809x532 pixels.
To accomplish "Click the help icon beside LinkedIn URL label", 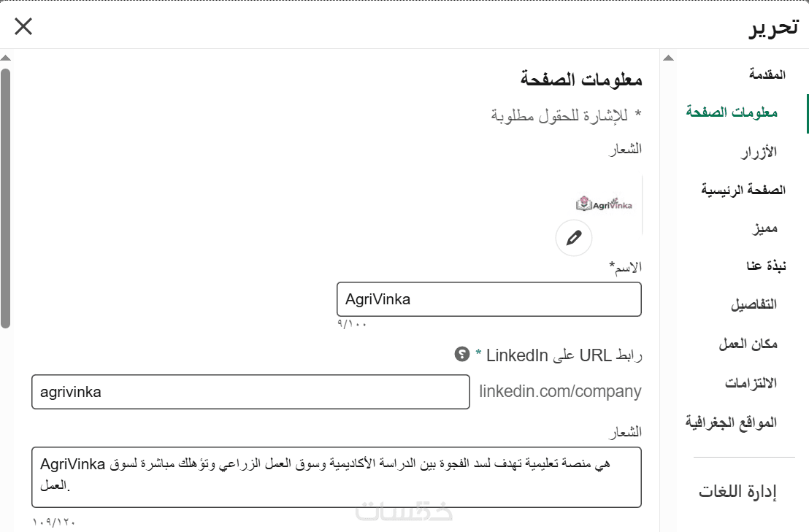I will 461,354.
